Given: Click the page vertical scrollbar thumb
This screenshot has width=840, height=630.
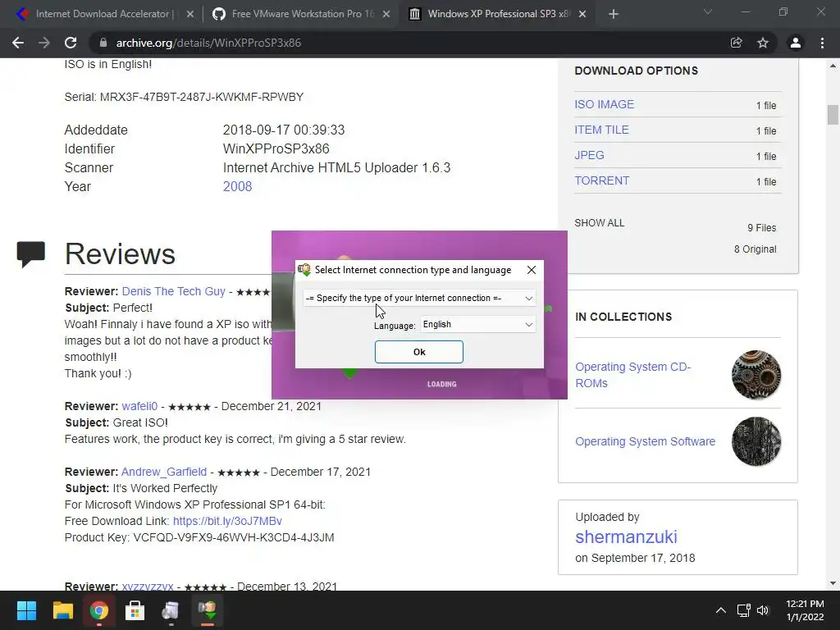Looking at the screenshot, I should 833,115.
